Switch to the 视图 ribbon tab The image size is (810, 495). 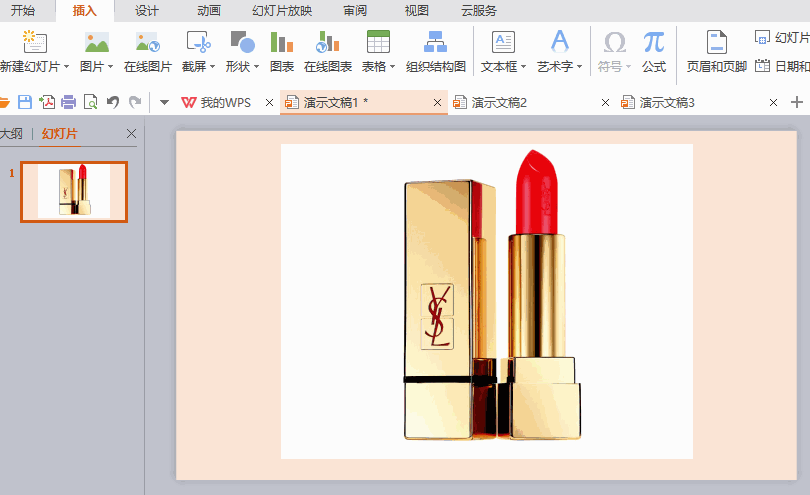tap(416, 10)
